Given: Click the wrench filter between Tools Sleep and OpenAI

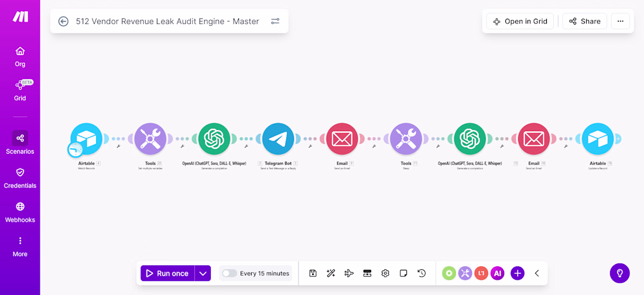Looking at the screenshot, I should [x=438, y=146].
